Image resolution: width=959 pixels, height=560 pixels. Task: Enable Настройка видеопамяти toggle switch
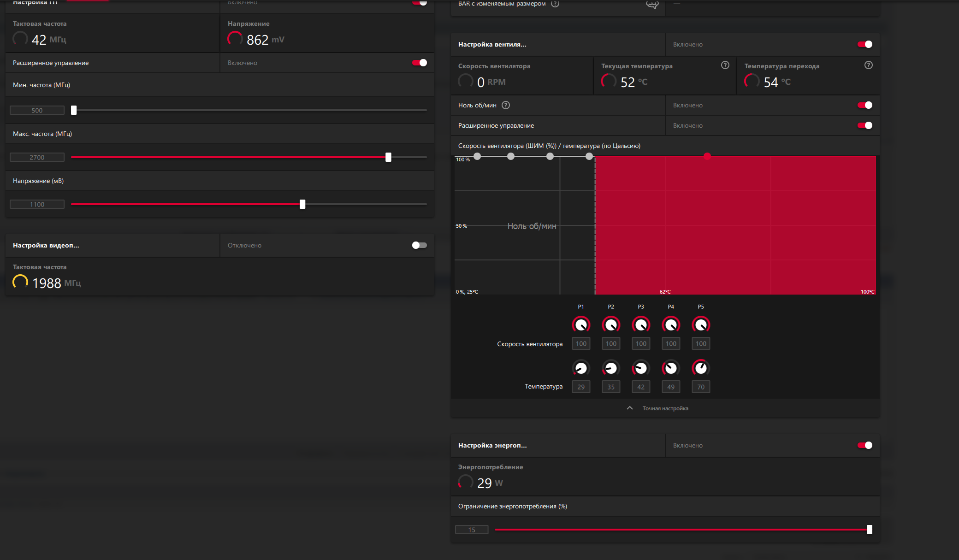(419, 245)
